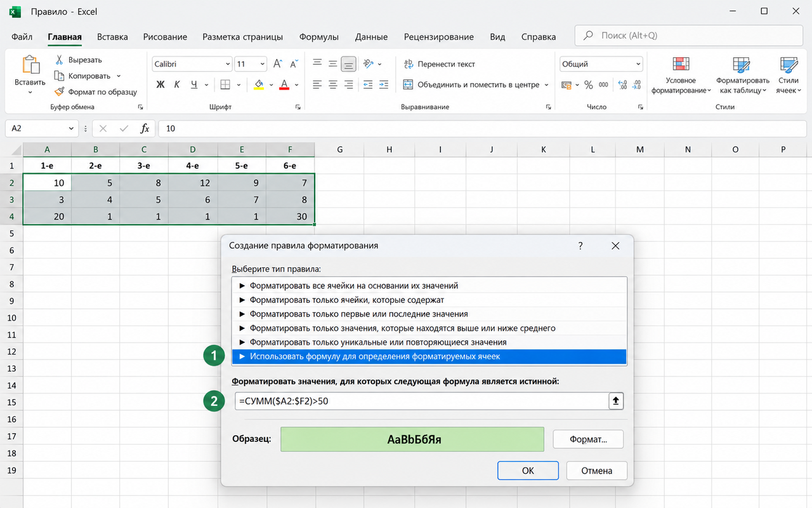Collapse the dialog using the formula range button

[615, 401]
